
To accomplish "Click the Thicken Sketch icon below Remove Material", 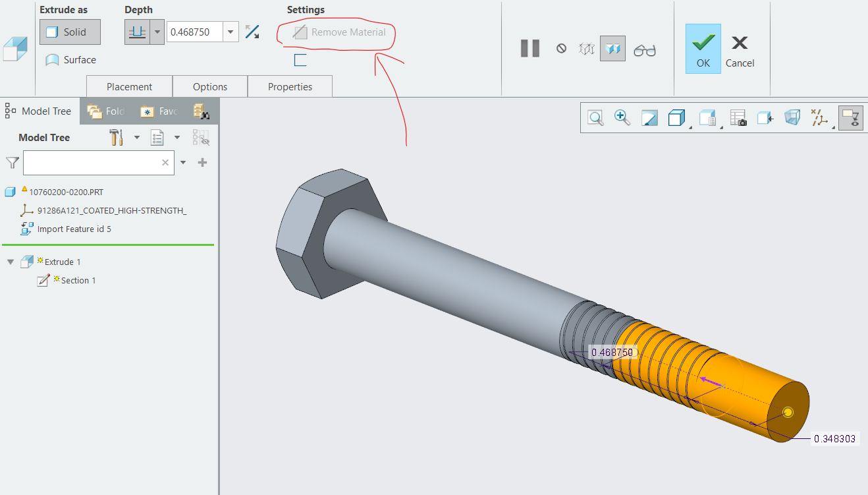I will (300, 61).
